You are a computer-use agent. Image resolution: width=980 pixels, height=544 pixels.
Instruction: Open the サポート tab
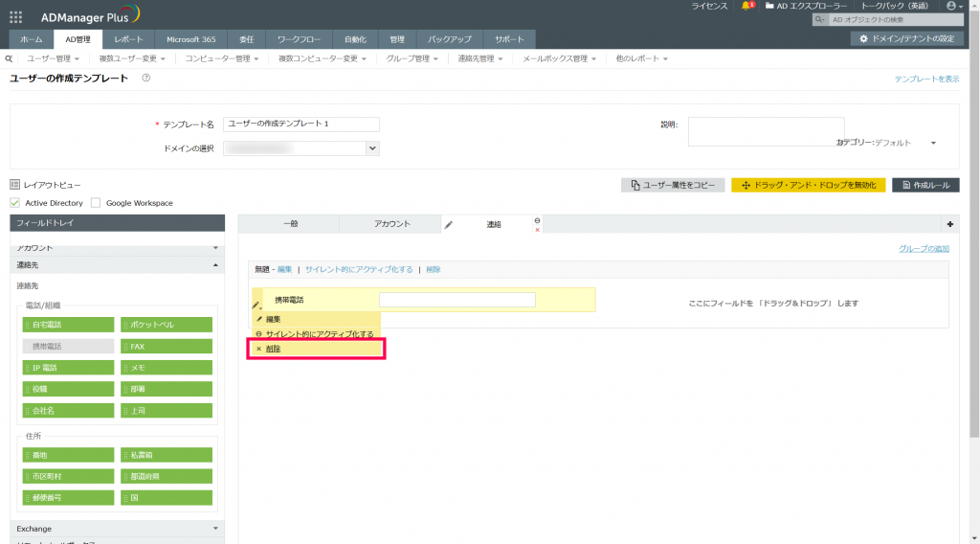[509, 39]
